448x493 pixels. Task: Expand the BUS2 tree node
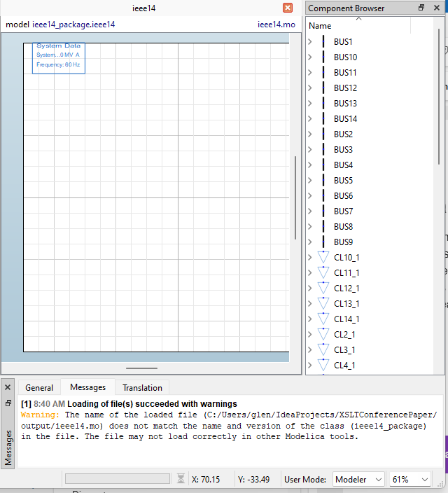coord(310,134)
